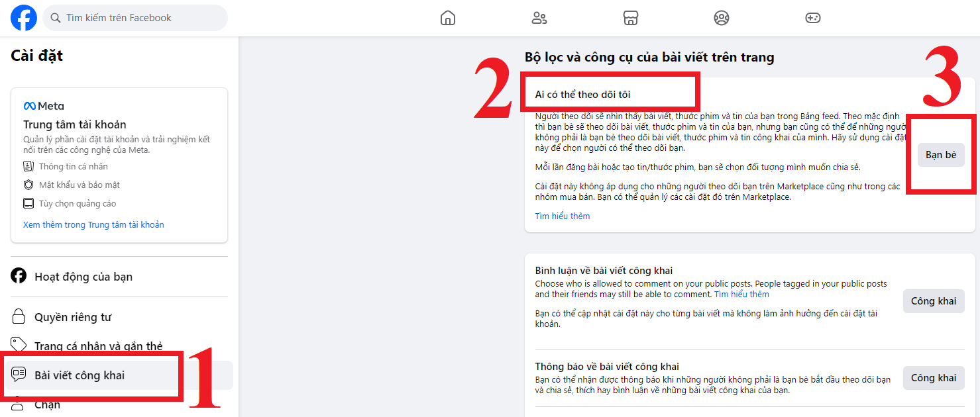The width and height of the screenshot is (980, 417).
Task: Open the Groups icon in top navigation
Action: [x=722, y=18]
